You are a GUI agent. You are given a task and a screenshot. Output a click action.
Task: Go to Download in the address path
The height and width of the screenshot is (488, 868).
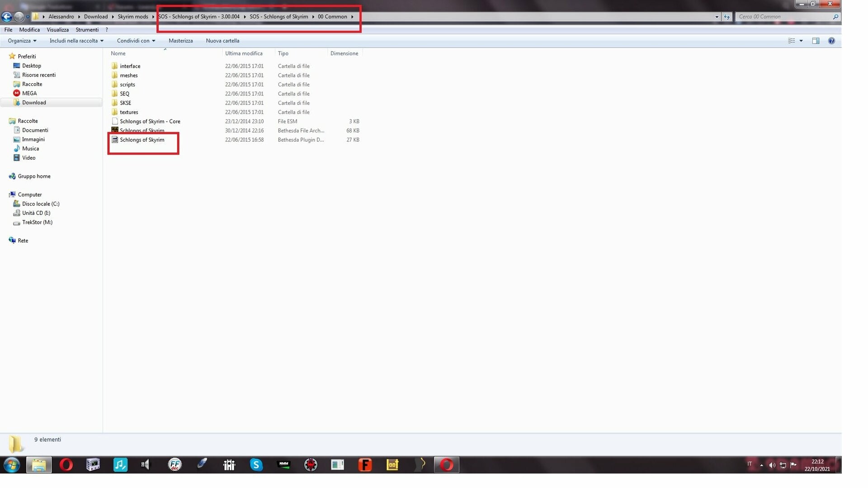click(96, 17)
